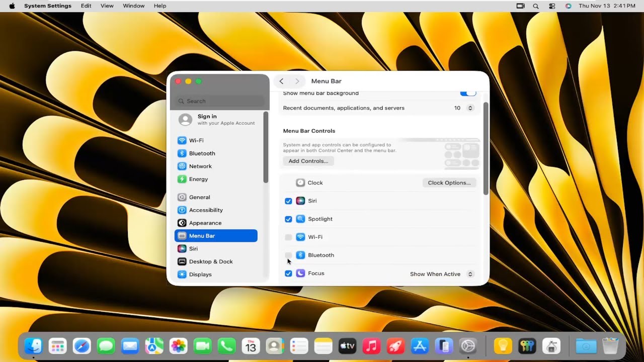This screenshot has width=644, height=362.
Task: Open Desktop & Dock in sidebar
Action: [x=216, y=261]
